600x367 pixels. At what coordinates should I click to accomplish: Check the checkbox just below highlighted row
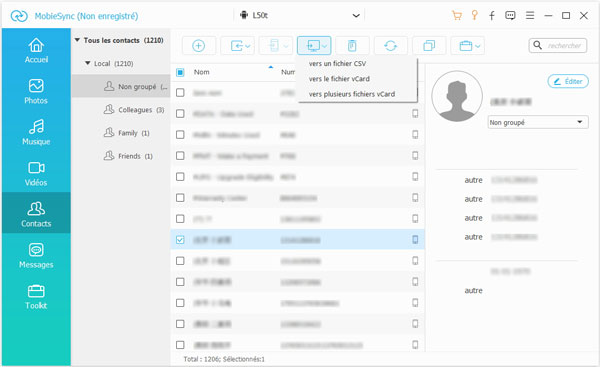180,261
